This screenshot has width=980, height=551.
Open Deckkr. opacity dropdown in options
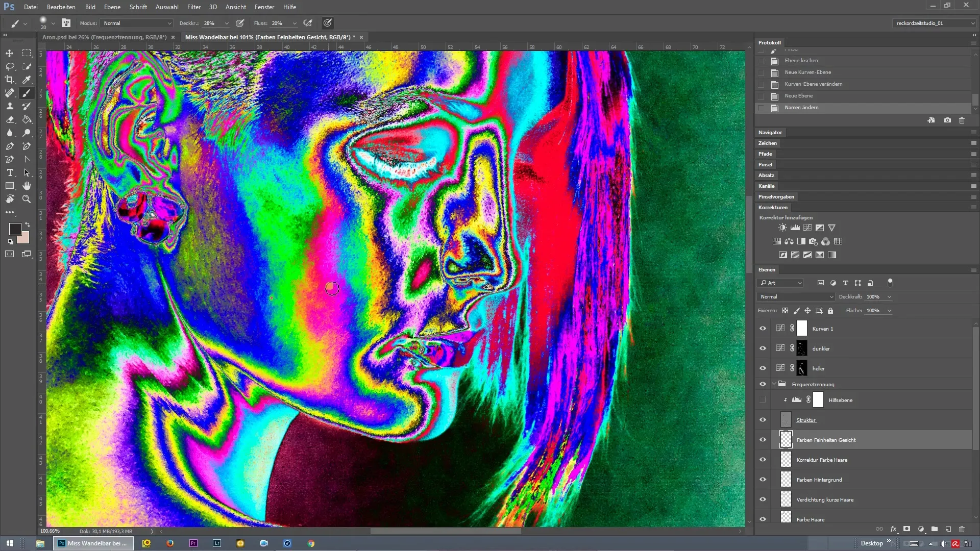click(x=227, y=23)
